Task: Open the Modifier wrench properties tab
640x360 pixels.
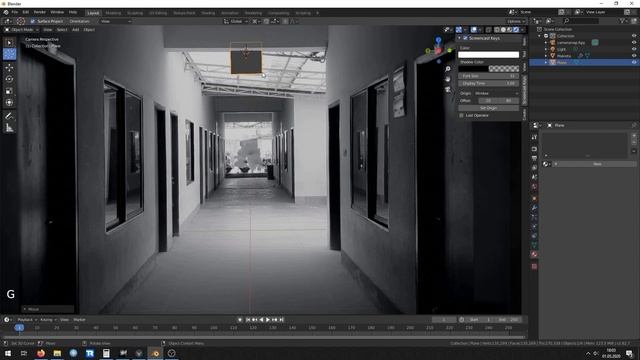Action: [534, 208]
